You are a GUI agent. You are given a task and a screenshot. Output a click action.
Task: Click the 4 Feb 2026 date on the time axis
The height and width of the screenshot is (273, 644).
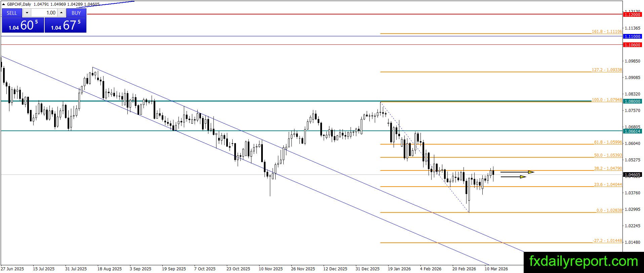431,269
